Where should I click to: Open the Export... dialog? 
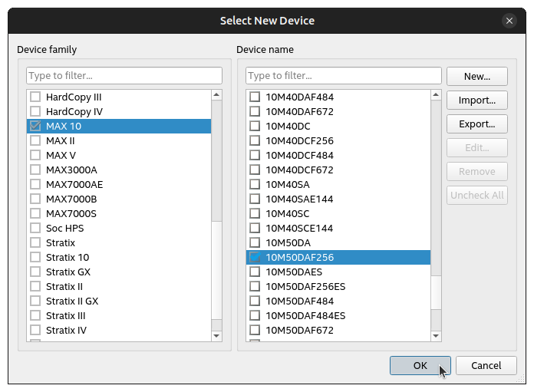[476, 124]
